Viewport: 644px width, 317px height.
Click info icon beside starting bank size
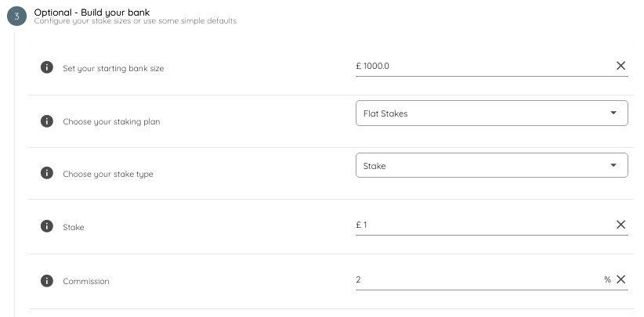46,67
